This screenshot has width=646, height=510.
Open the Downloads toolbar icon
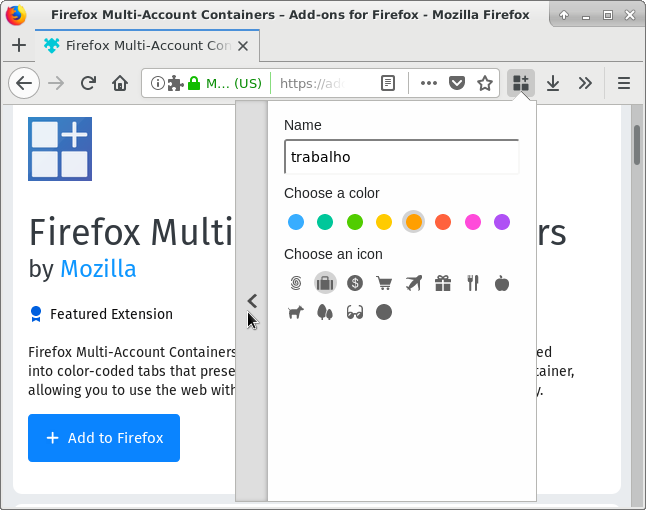[x=553, y=83]
